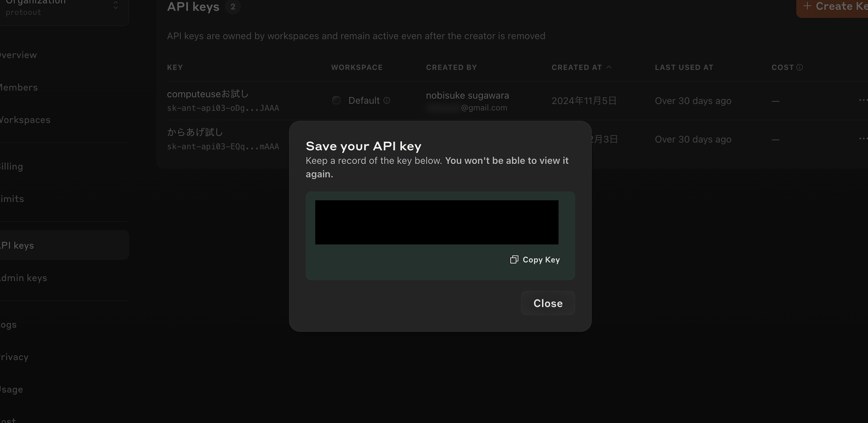
Task: Open the Overview sidebar item
Action: click(18, 55)
